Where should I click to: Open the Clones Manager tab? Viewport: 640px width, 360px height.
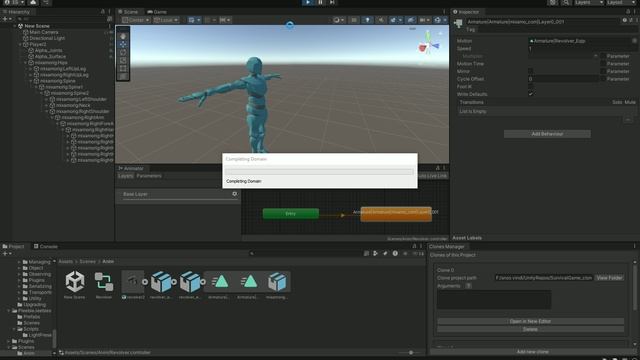coord(447,246)
